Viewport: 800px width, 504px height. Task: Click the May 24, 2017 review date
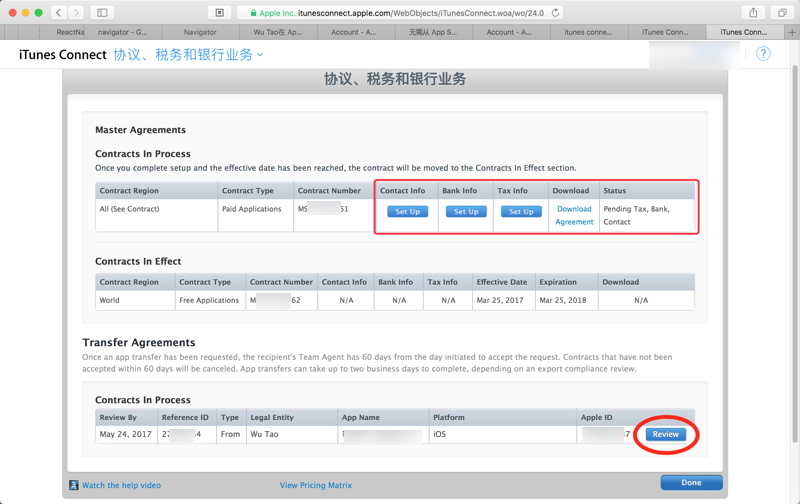pos(126,434)
